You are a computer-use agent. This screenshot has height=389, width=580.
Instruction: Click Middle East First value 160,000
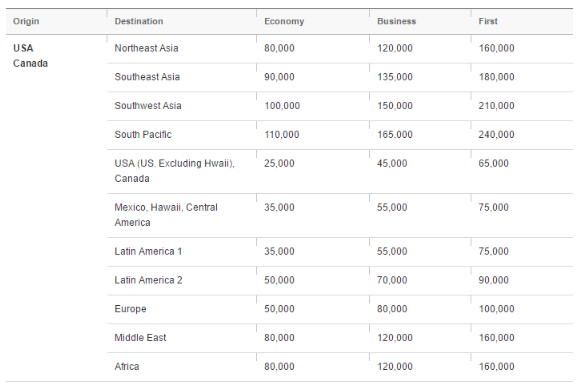pyautogui.click(x=496, y=338)
